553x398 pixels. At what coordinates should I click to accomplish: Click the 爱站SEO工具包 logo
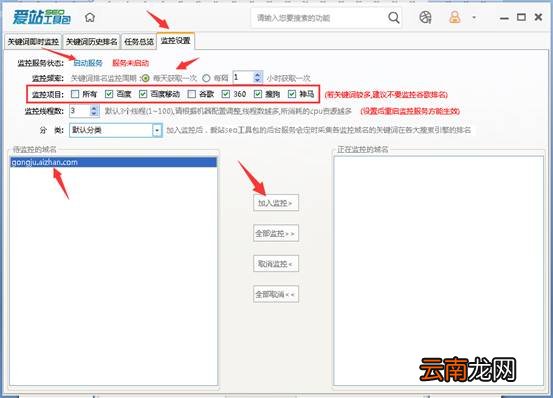tap(42, 17)
